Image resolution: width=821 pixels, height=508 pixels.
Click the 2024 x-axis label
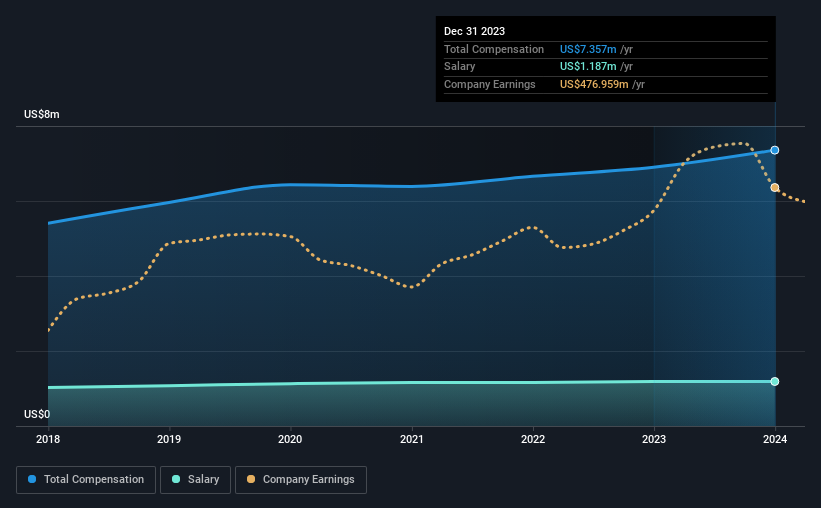775,439
